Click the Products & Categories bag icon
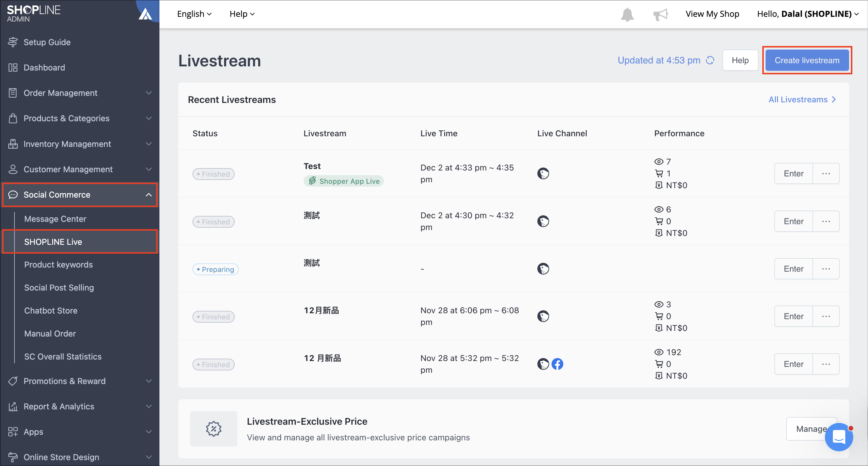 13,118
